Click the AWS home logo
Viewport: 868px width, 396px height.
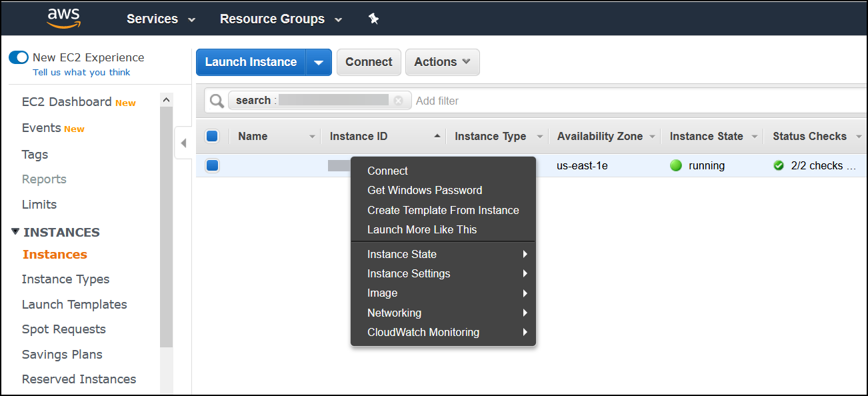63,18
